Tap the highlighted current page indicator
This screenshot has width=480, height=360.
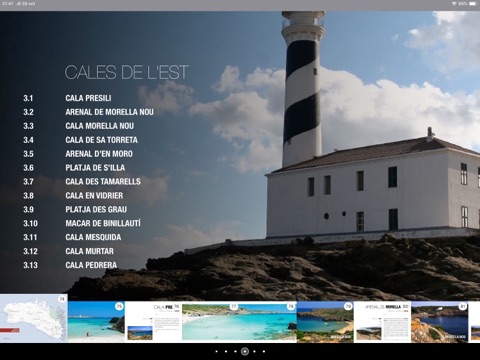[x=245, y=351]
